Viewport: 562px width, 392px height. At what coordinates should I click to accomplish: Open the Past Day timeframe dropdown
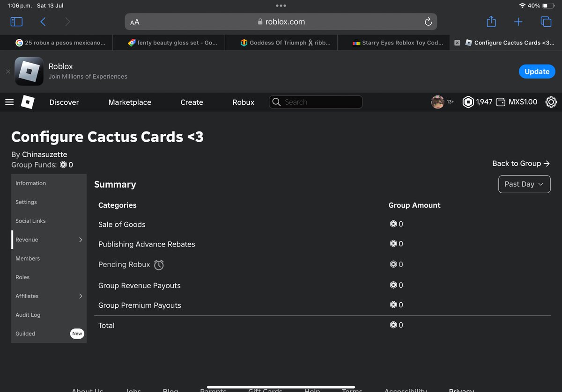tap(524, 184)
